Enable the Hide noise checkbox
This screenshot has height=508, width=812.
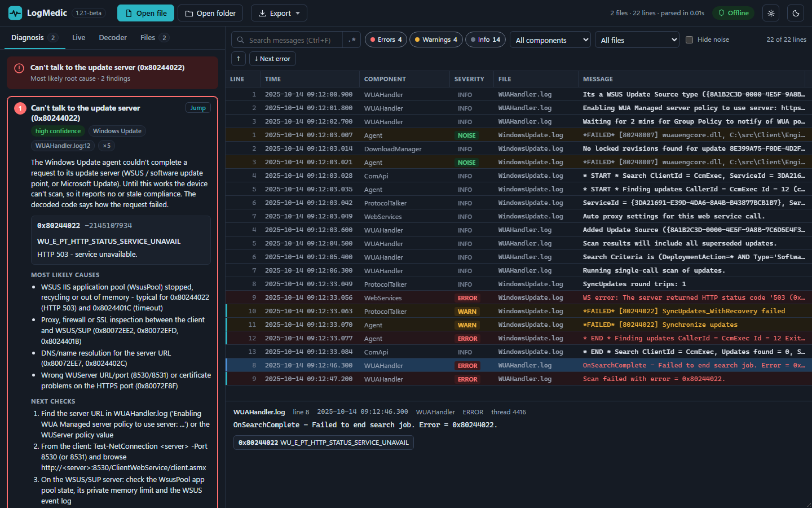click(x=689, y=40)
